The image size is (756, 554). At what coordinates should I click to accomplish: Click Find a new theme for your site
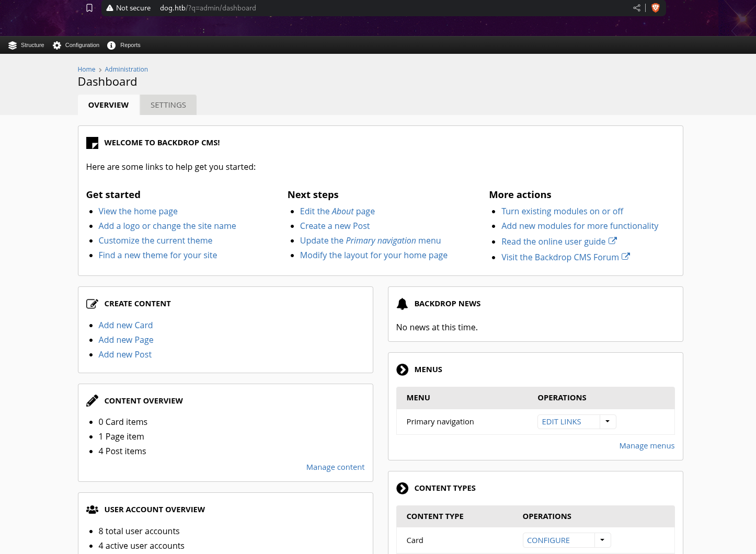(158, 255)
